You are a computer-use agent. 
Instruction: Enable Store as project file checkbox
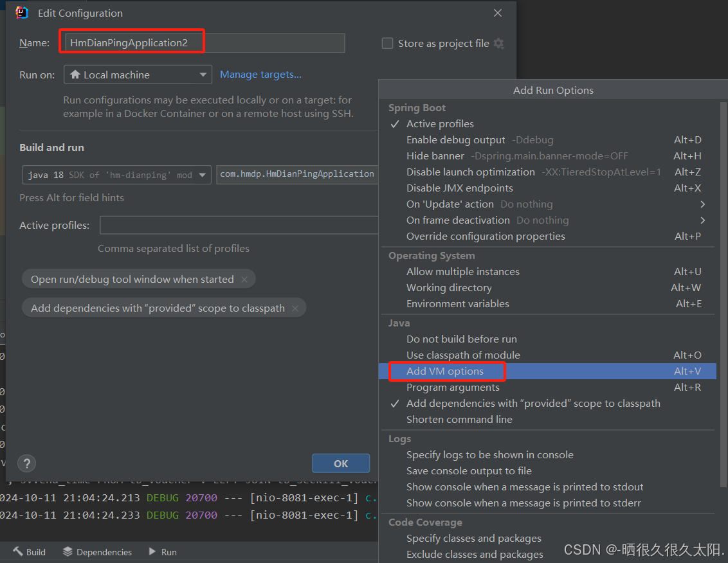[387, 43]
